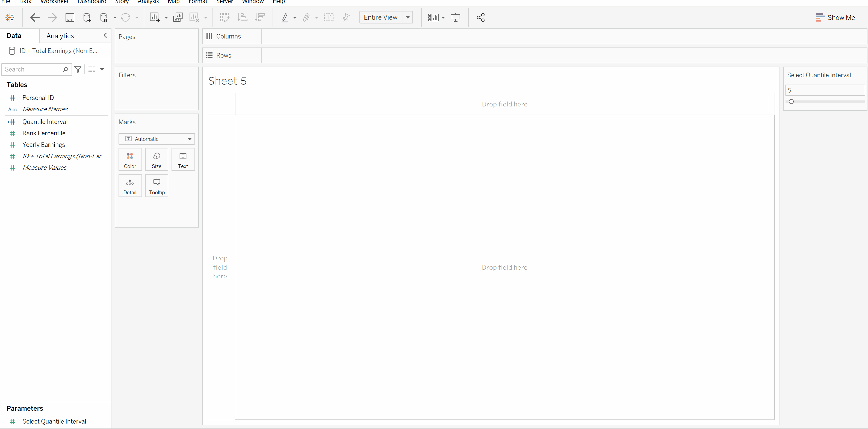
Task: Click the Share workbook icon
Action: 480,17
